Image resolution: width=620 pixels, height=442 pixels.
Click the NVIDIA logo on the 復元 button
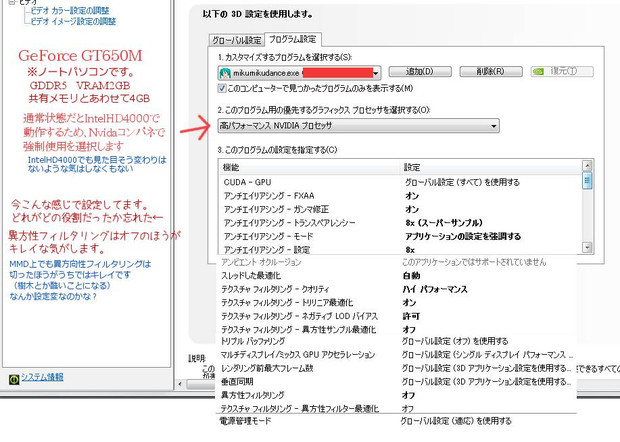pyautogui.click(x=538, y=72)
